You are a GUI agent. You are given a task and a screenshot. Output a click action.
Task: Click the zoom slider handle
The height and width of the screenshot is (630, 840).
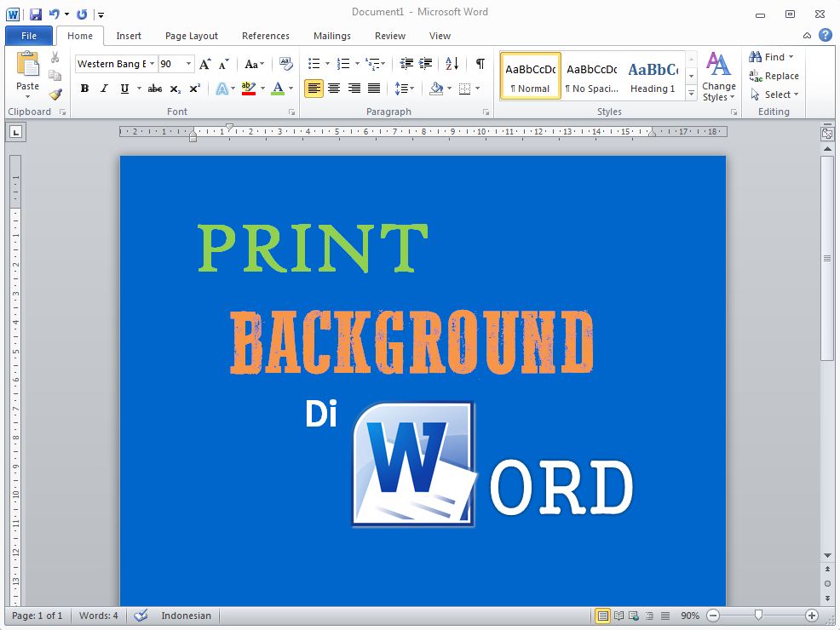pos(758,616)
